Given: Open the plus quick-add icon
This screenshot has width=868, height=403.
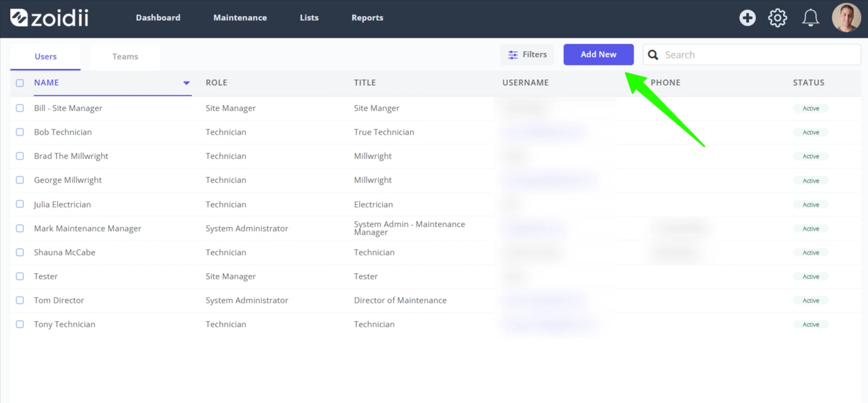Looking at the screenshot, I should click(x=747, y=18).
